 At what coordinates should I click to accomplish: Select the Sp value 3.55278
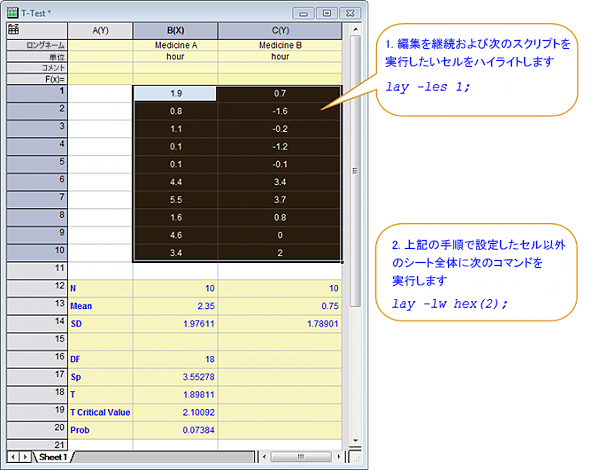tap(175, 377)
